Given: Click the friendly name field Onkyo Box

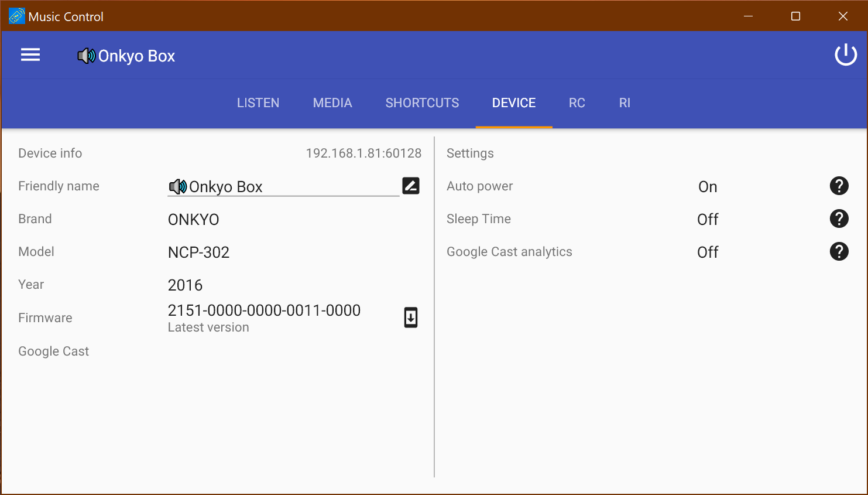Looking at the screenshot, I should click(283, 187).
